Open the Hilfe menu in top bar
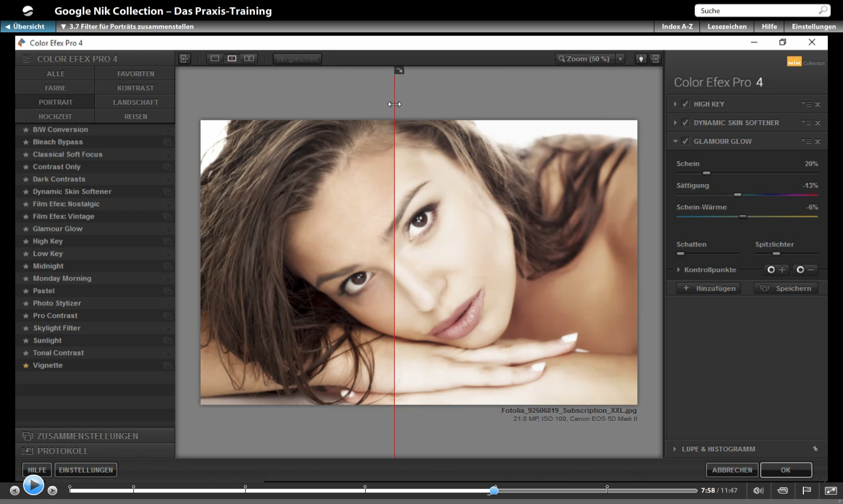This screenshot has width=843, height=504. point(769,27)
